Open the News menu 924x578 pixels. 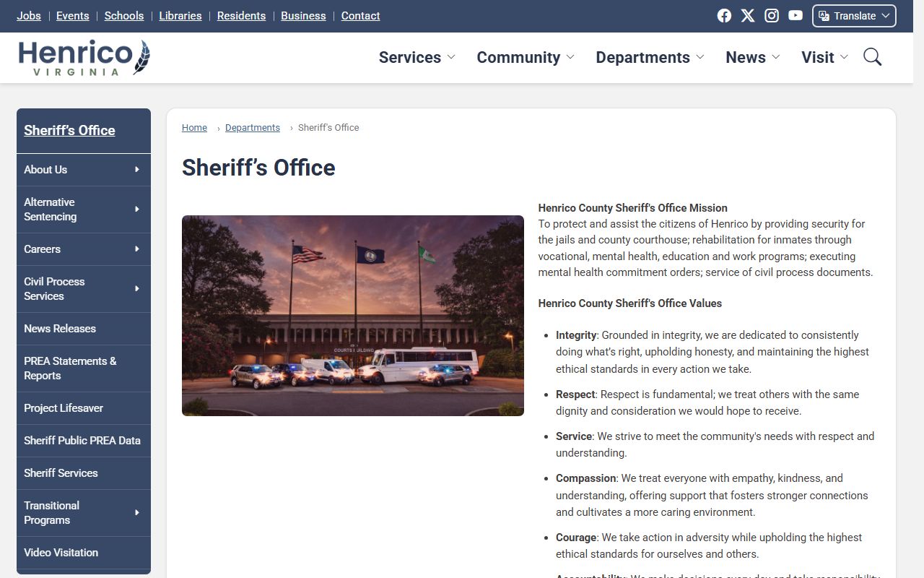coord(752,57)
